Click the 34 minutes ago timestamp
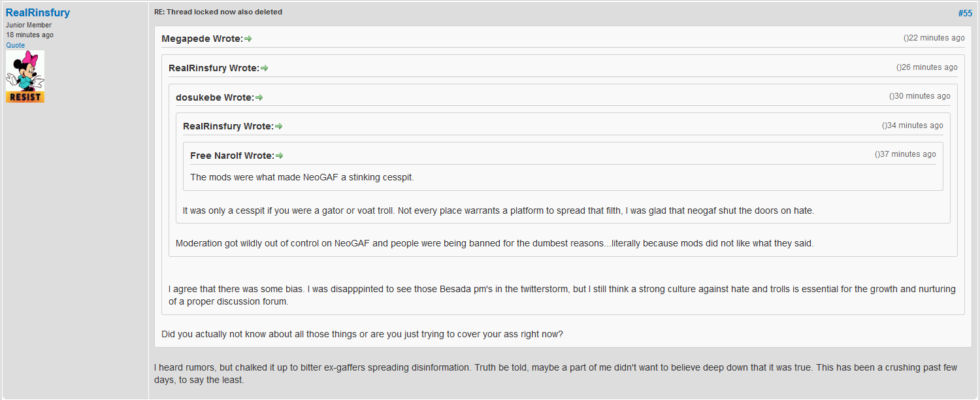 (x=915, y=125)
